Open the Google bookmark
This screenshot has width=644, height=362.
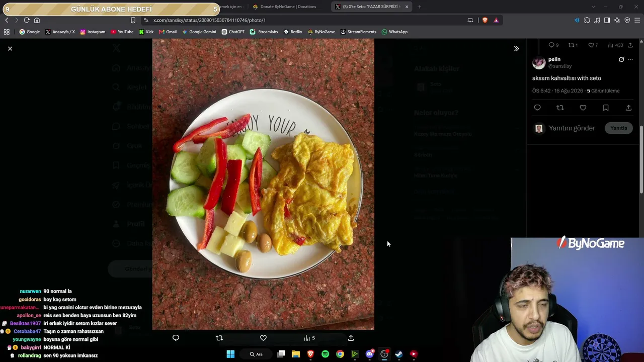tap(29, 32)
